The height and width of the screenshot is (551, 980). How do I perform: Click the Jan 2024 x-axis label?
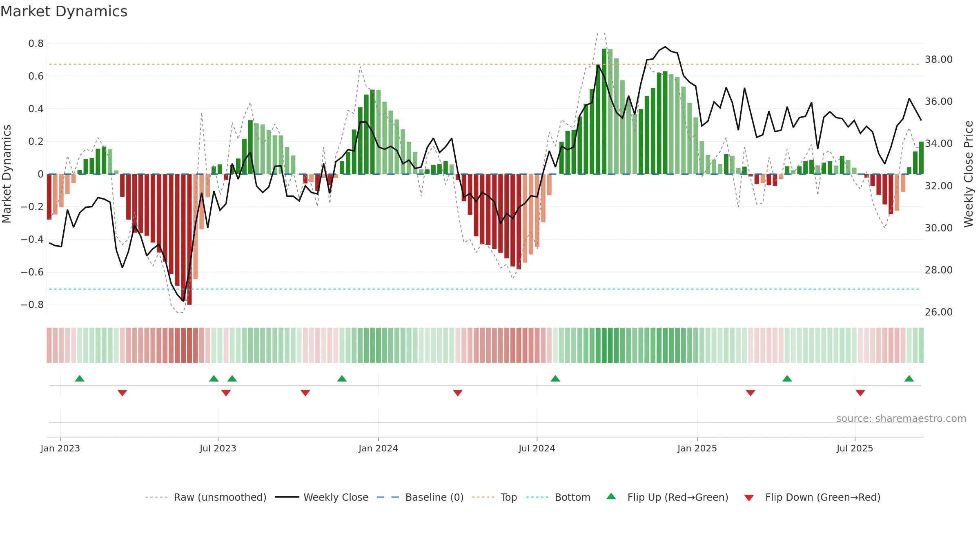378,448
